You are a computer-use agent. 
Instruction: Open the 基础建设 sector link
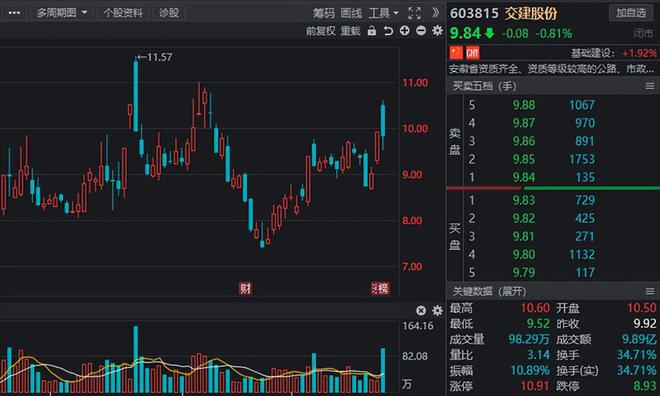tap(593, 53)
